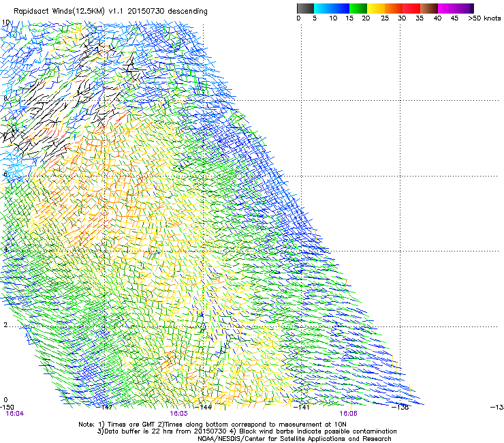
Task: Pick the red 30–35 knots color segment
Action: (411, 8)
